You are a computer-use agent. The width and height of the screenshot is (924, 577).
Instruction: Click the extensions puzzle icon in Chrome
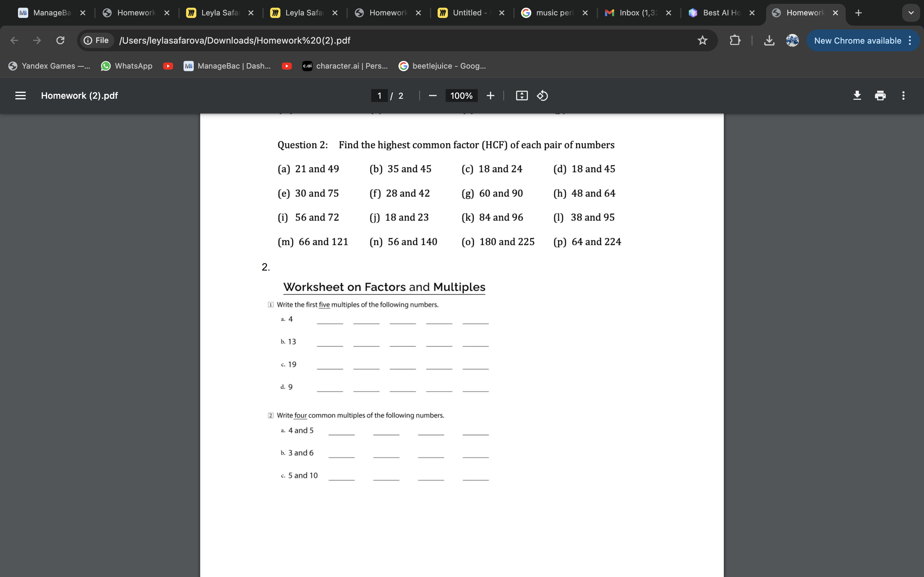[x=734, y=40]
